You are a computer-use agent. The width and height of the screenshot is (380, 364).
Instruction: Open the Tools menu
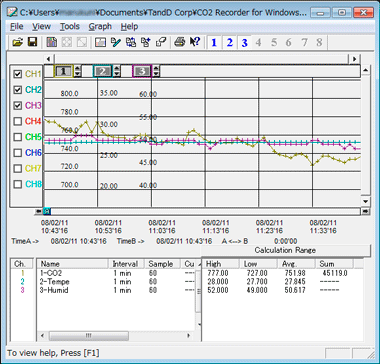pyautogui.click(x=70, y=26)
